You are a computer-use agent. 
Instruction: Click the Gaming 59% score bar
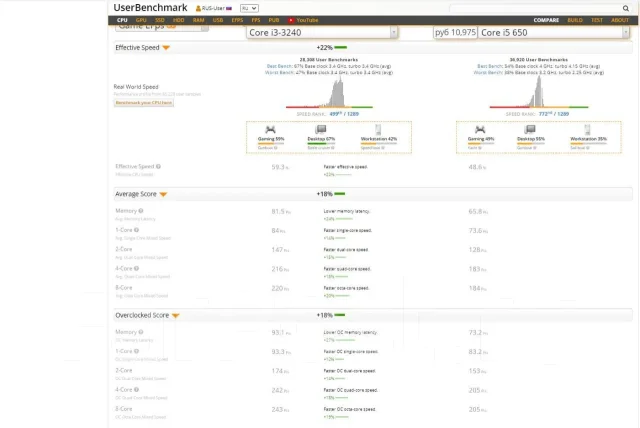click(271, 144)
